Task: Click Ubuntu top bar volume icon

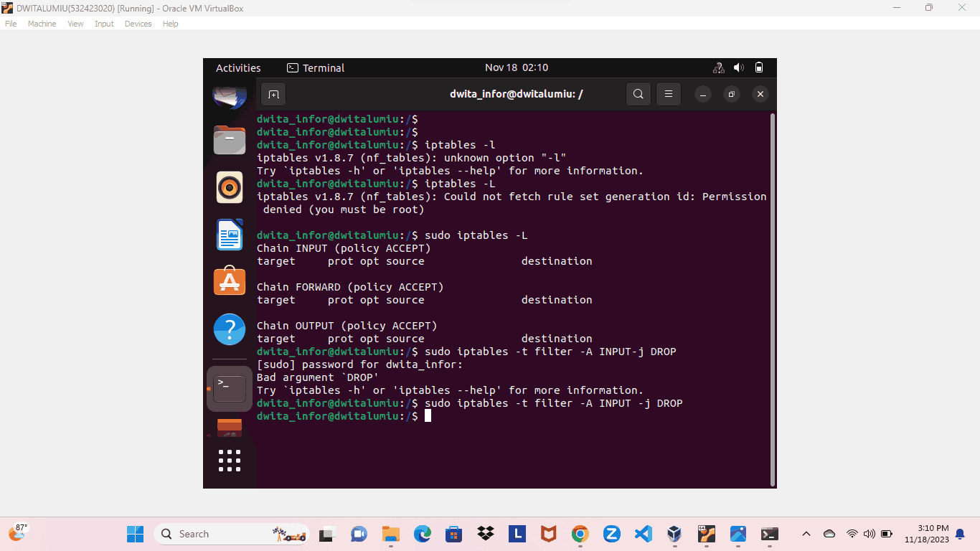Action: [739, 67]
